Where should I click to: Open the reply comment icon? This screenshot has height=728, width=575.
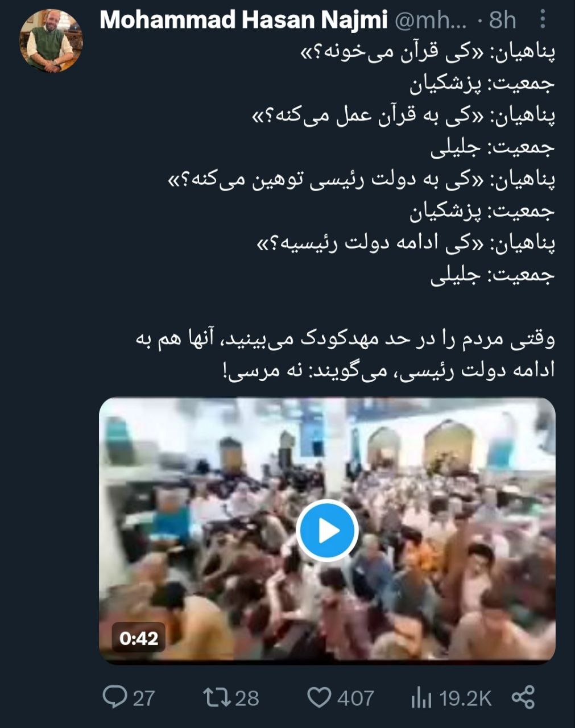(115, 697)
